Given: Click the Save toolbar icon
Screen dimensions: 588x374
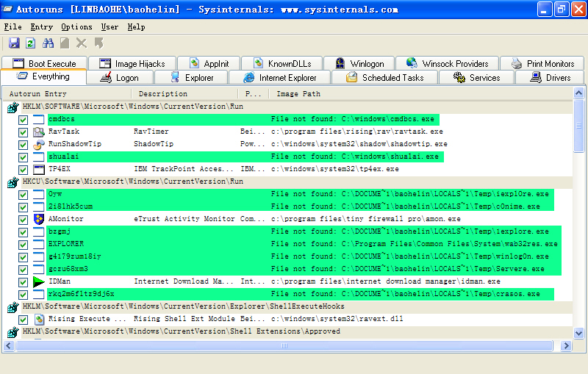Looking at the screenshot, I should tap(14, 43).
